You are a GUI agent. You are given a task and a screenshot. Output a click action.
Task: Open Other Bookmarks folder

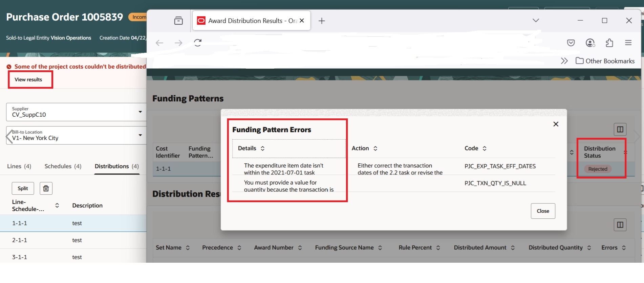pos(605,61)
